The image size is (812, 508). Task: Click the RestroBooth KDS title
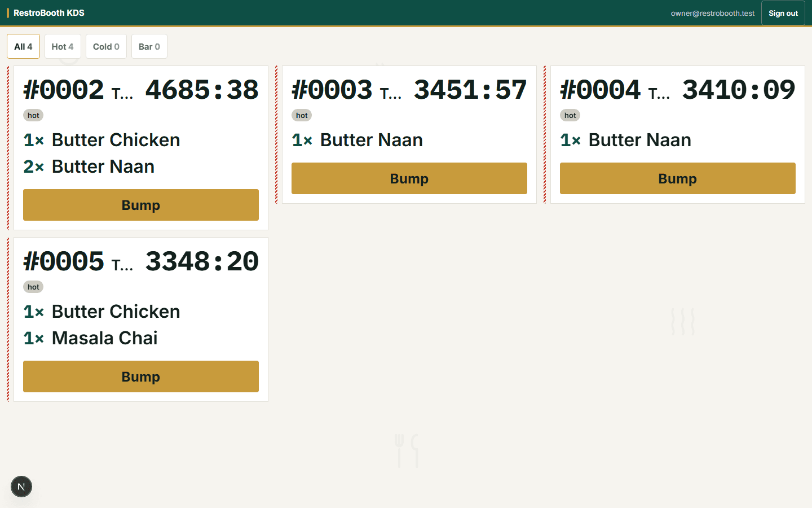pyautogui.click(x=49, y=13)
